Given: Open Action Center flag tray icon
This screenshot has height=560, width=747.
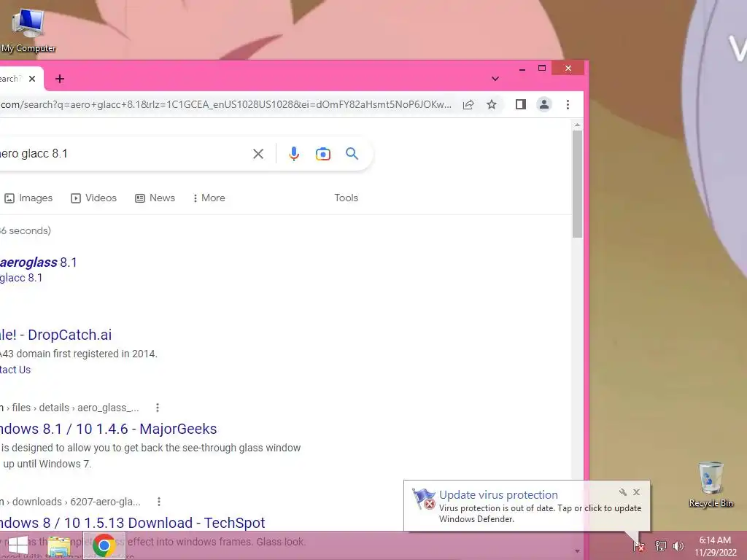Looking at the screenshot, I should (639, 545).
